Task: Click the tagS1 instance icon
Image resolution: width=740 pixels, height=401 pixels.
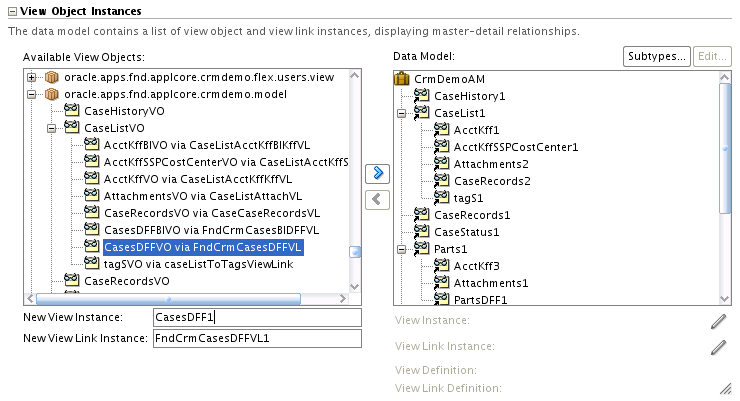Action: pyautogui.click(x=441, y=198)
